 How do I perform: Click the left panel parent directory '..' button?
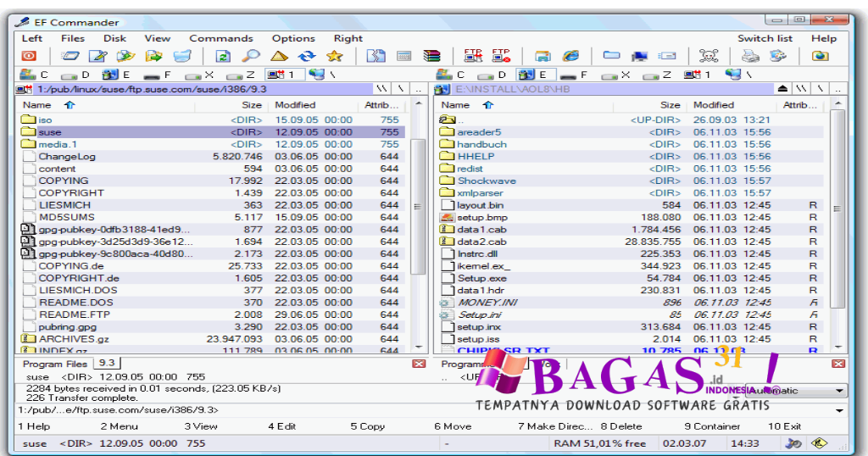[x=419, y=88]
